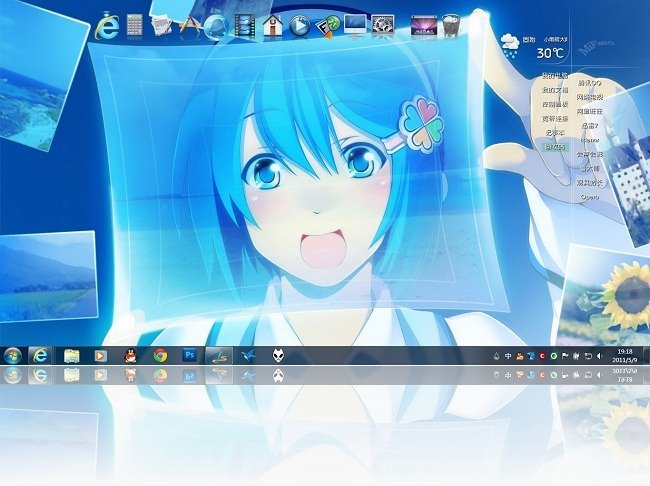Image resolution: width=650 pixels, height=486 pixels.
Task: Open the trash bin in the dock
Action: pos(451,26)
